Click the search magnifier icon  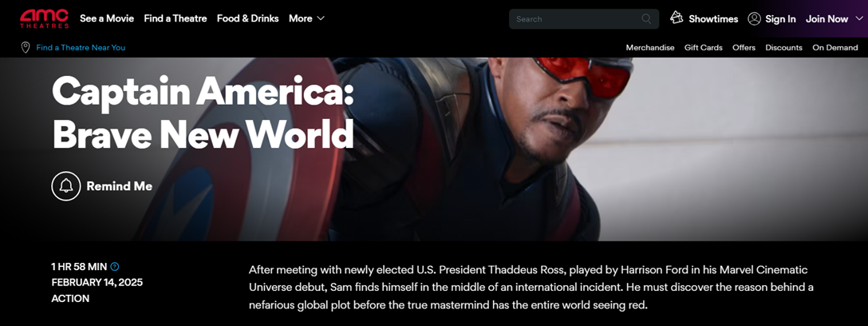pos(646,19)
